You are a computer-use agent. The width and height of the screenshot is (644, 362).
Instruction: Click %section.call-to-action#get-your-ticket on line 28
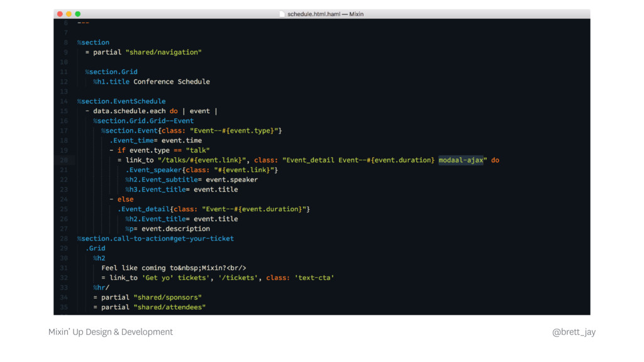[x=156, y=238]
